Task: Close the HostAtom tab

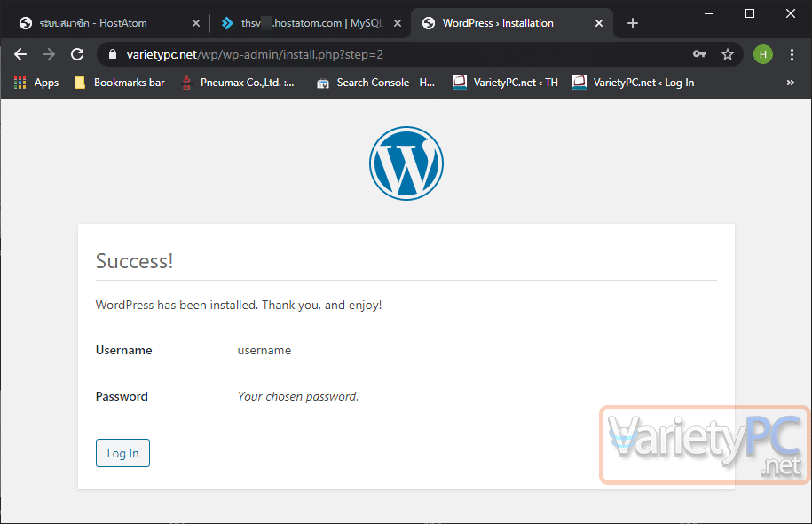Action: [x=196, y=23]
